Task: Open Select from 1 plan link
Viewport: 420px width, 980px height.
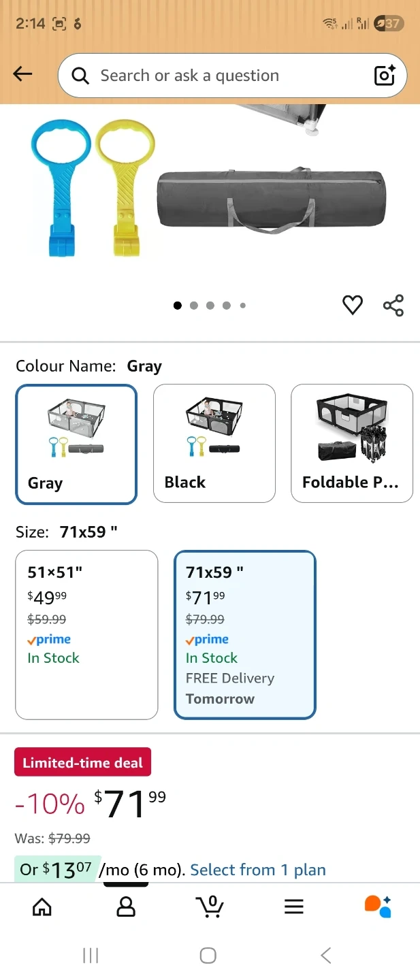Action: tap(257, 870)
